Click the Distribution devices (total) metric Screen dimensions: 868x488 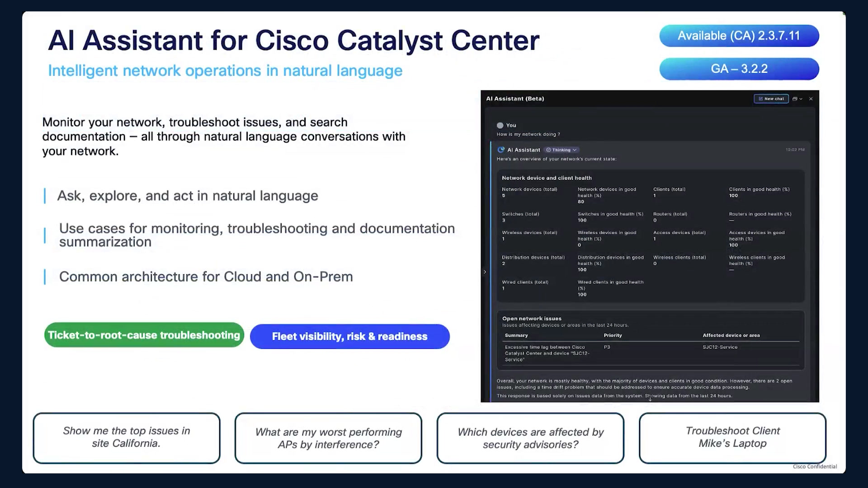(533, 260)
